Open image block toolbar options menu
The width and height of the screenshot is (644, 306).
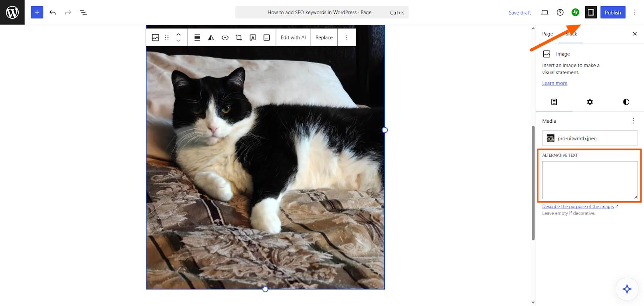(347, 37)
